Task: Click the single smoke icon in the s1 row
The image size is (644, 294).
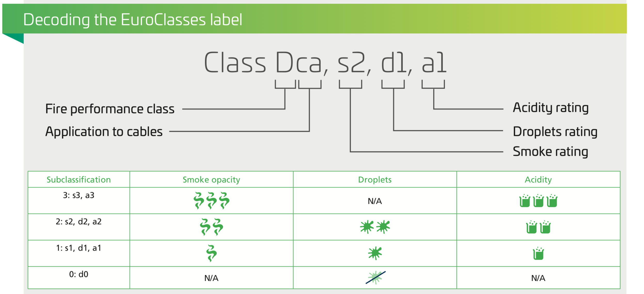Action: pos(211,253)
